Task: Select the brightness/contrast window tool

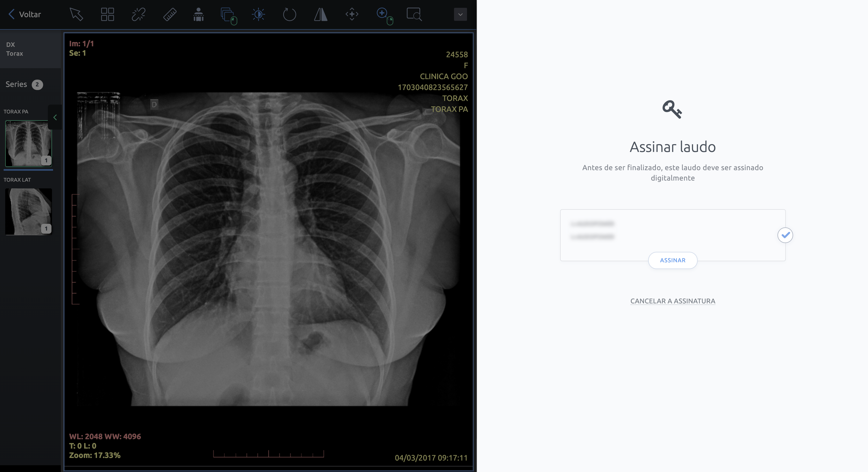Action: (x=258, y=15)
